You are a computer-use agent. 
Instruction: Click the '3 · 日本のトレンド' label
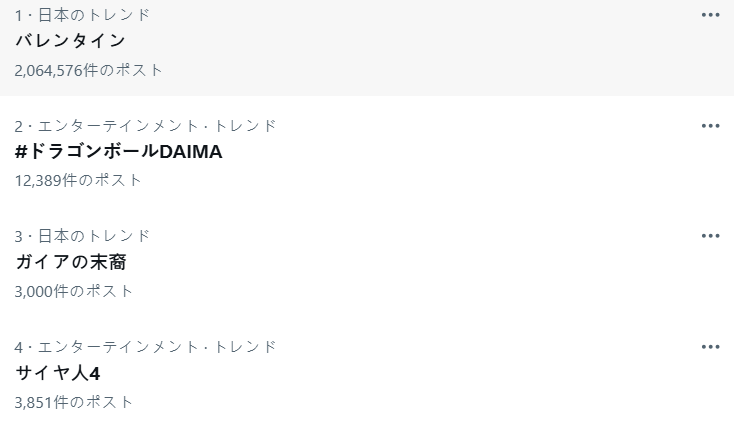[83, 236]
